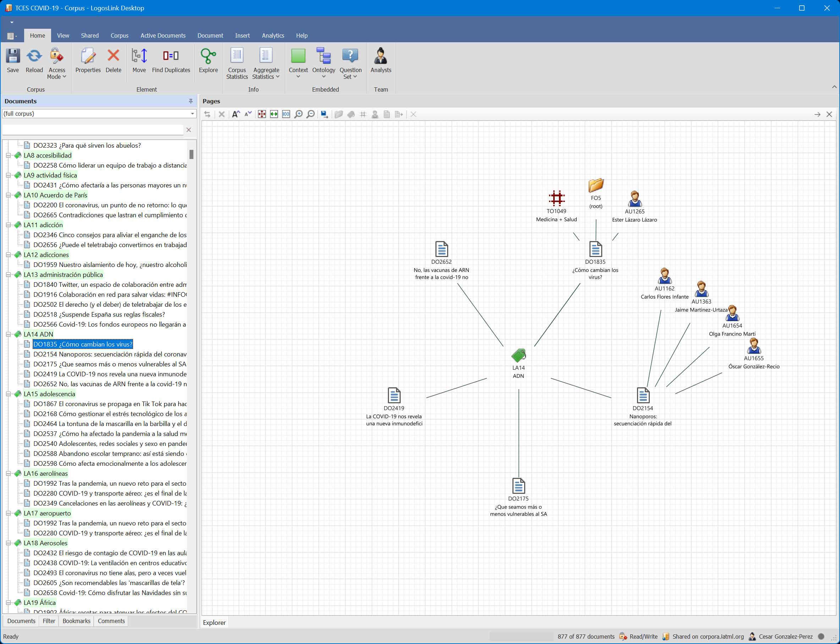Reload the corpus from the ribbon
The height and width of the screenshot is (644, 840).
pyautogui.click(x=34, y=61)
